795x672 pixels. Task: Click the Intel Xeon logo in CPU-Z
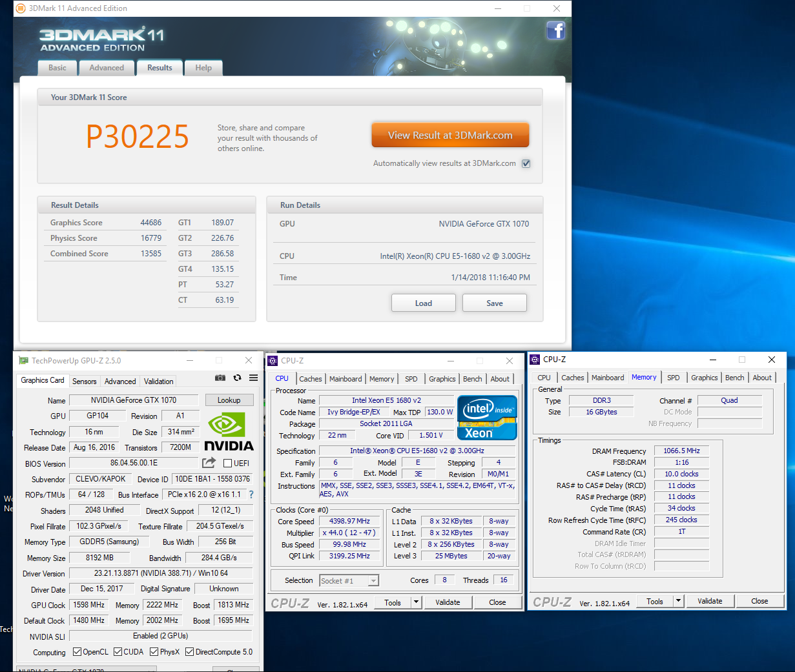click(487, 418)
